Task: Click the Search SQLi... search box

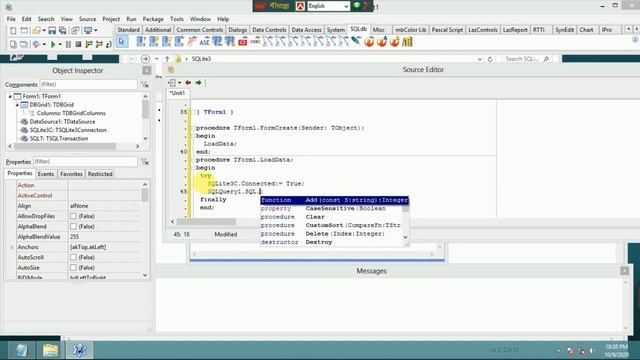Action: point(526,59)
